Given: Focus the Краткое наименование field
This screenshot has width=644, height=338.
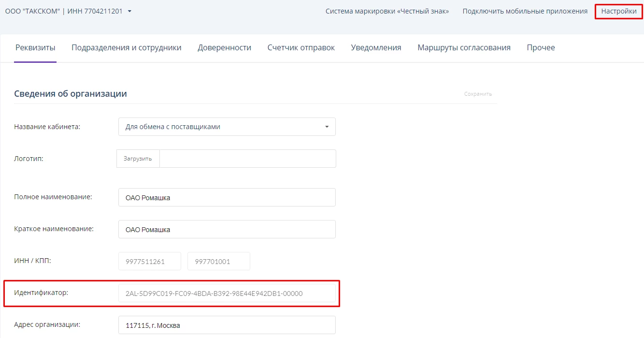Looking at the screenshot, I should tap(227, 229).
